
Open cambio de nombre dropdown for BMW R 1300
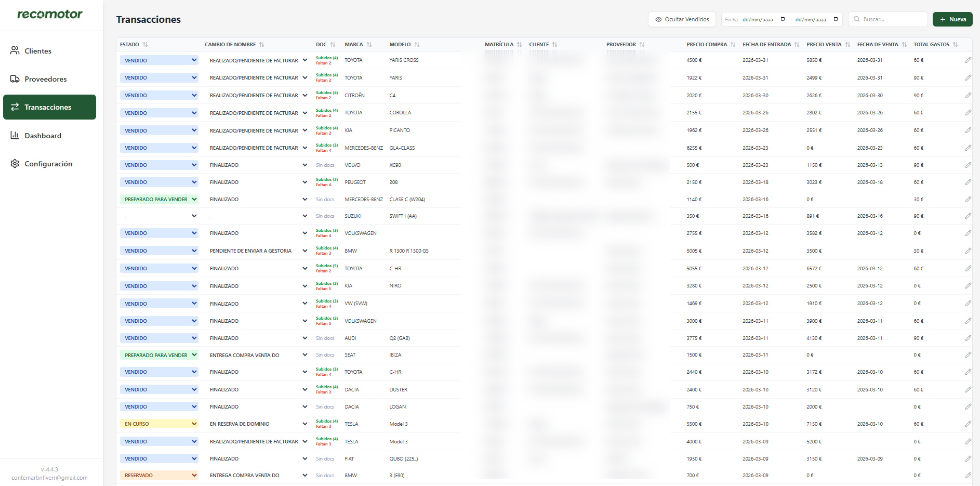tap(258, 251)
